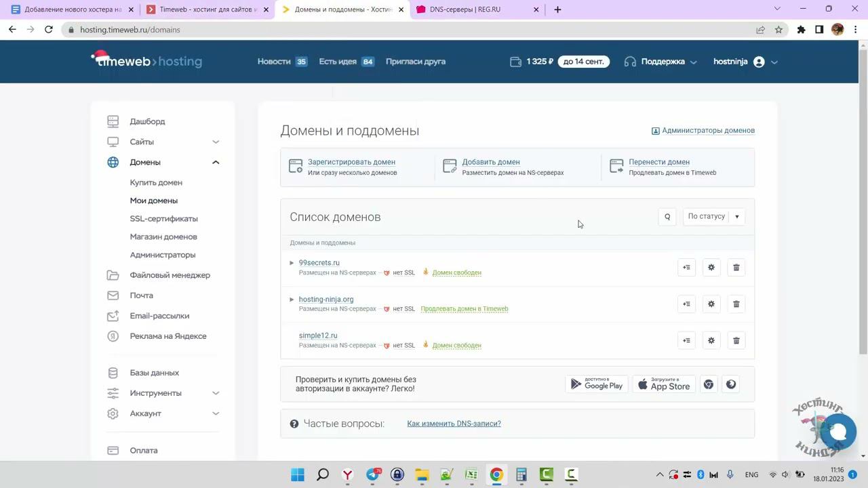The width and height of the screenshot is (868, 488).
Task: Open Купить домен in sidebar
Action: (156, 182)
